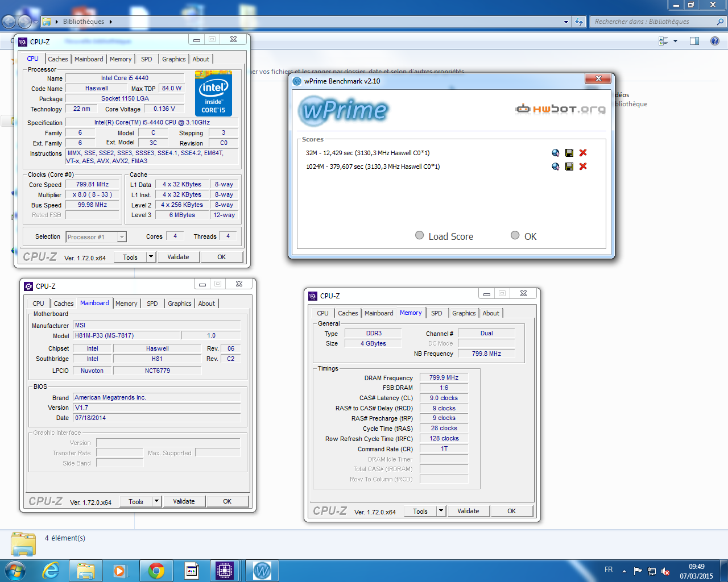
Task: Click the Intel Core i5 4440 name field
Action: click(x=125, y=78)
